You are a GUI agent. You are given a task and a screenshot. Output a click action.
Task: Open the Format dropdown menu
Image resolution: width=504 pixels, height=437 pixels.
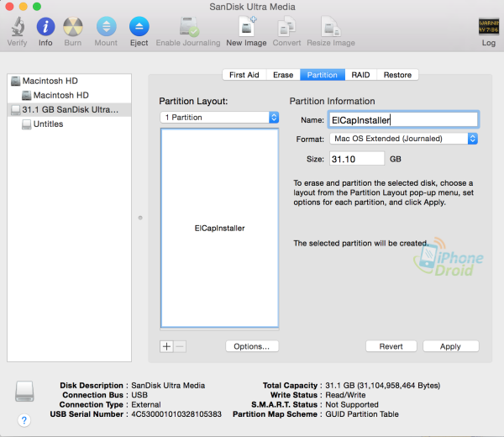403,139
